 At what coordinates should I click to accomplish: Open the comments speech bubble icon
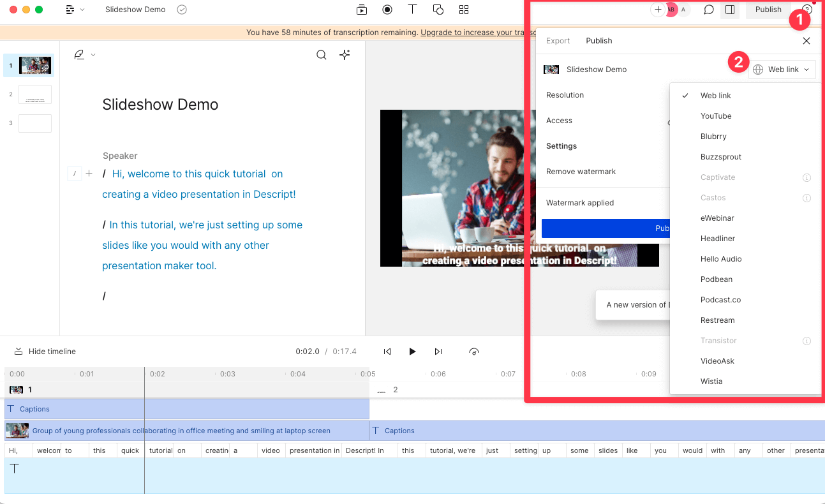pos(708,10)
